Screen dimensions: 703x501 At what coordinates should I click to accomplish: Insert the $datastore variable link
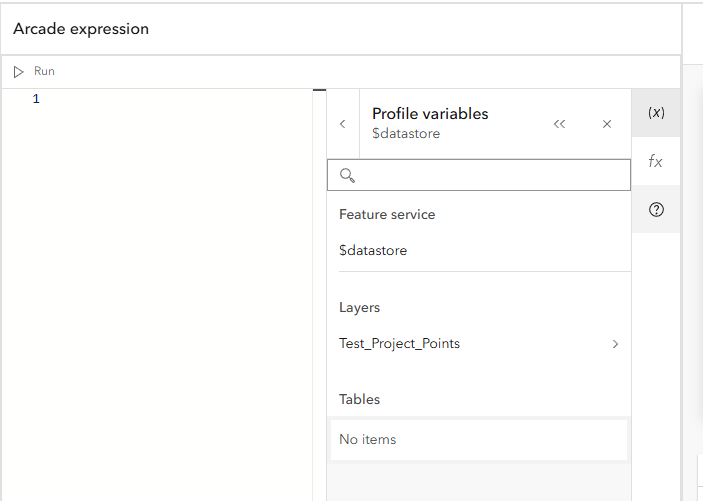coord(373,251)
